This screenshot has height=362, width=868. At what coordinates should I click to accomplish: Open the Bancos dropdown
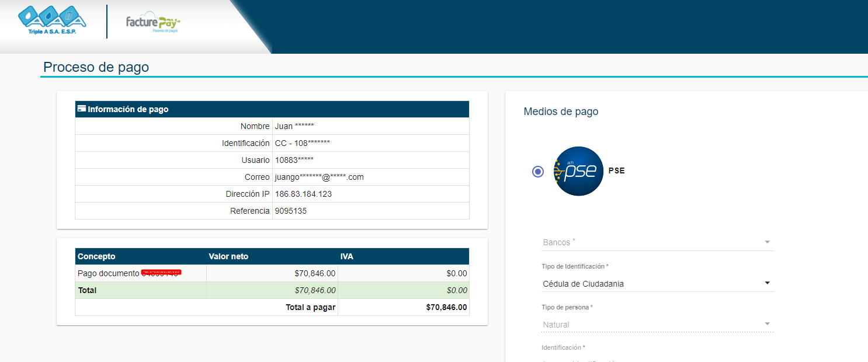pos(658,242)
